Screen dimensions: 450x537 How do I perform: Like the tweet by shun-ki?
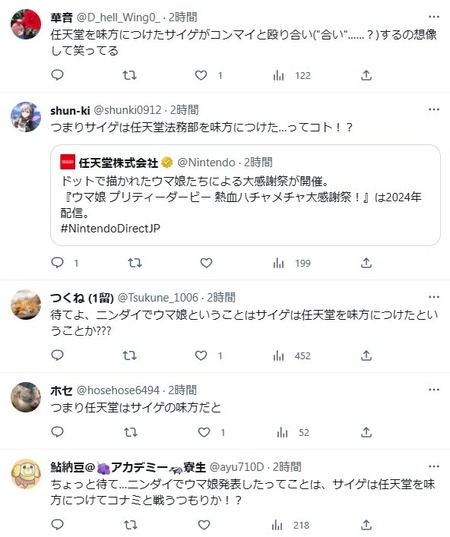206,263
